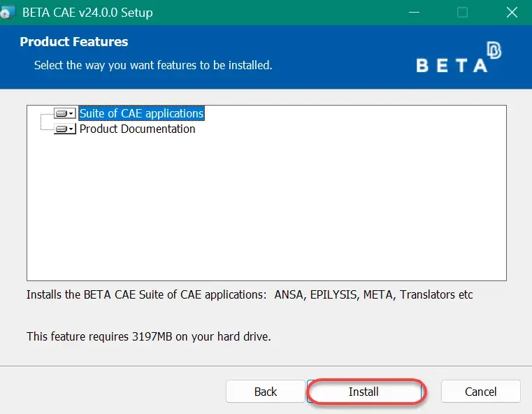The image size is (532, 414).
Task: Open install-option arrow for Product Documentation
Action: click(x=71, y=129)
